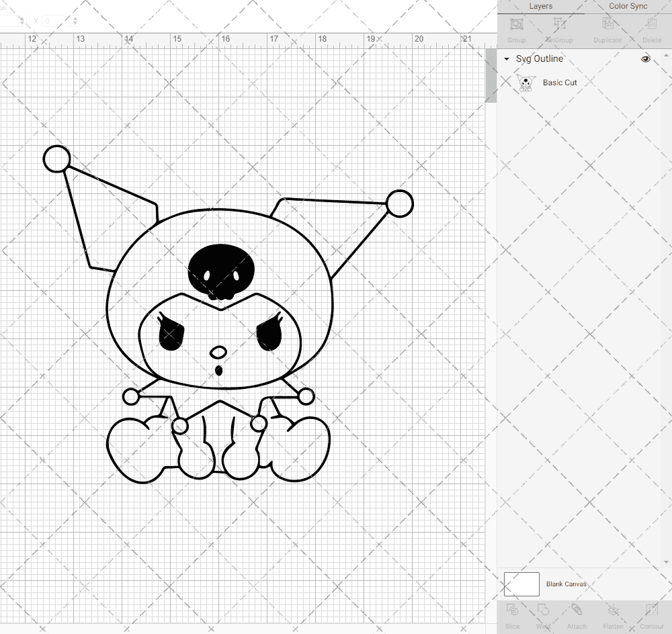672x634 pixels.
Task: Hide the Svg Outline layer
Action: point(645,59)
